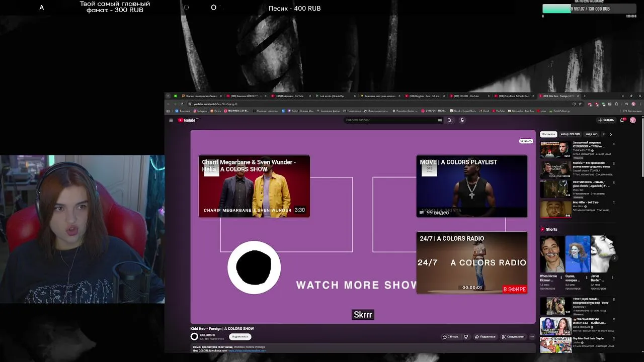
Task: Switch to the 'Lost events | DonatePay' browser tab
Action: 334,96
